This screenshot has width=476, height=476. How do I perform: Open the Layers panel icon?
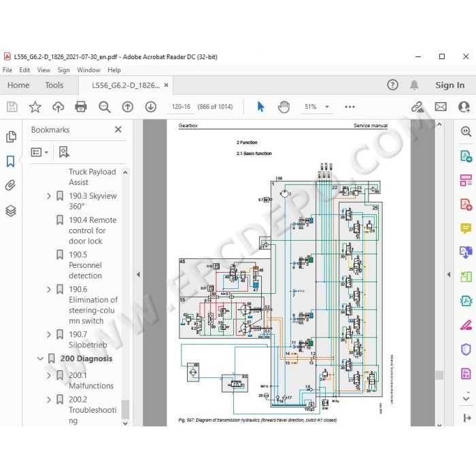(x=11, y=211)
